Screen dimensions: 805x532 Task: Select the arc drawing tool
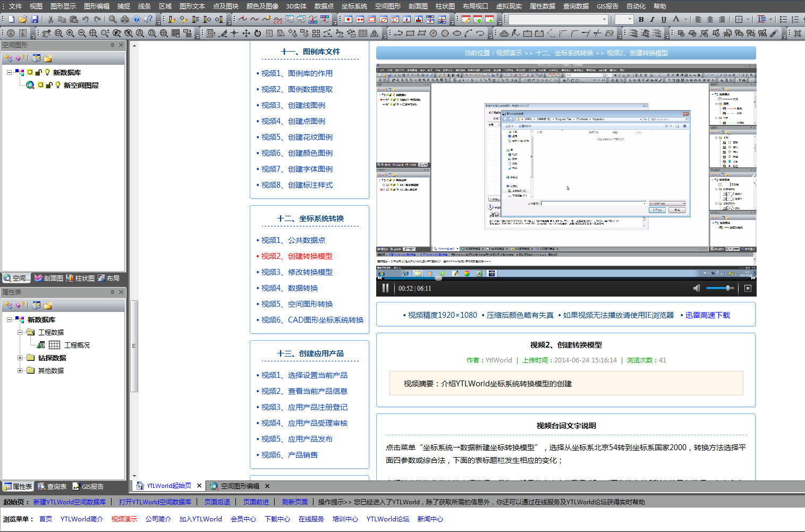[x=468, y=33]
